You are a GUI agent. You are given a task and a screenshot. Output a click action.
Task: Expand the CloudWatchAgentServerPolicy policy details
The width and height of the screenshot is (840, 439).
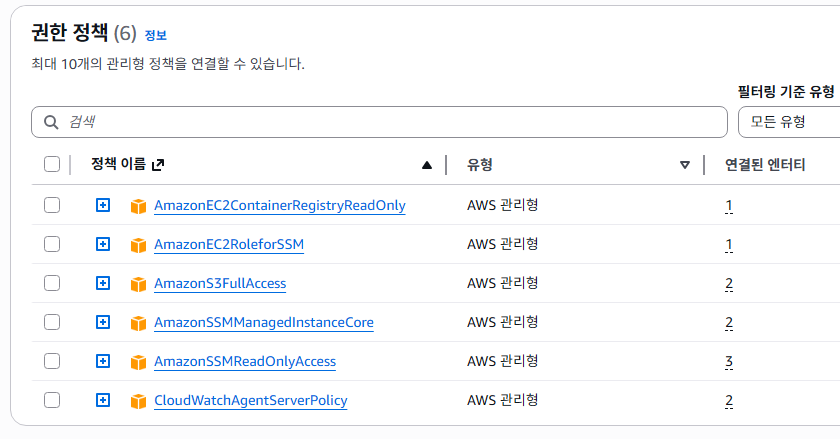[x=103, y=400]
